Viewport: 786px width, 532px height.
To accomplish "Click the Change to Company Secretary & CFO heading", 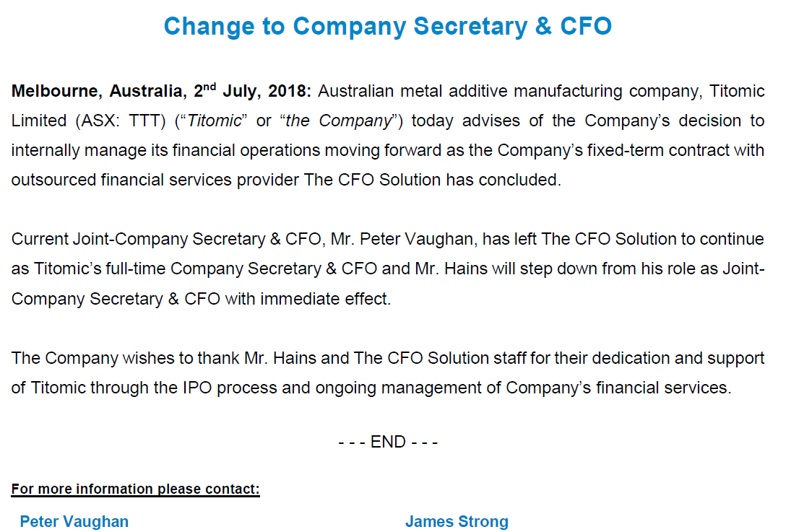I will 387,27.
